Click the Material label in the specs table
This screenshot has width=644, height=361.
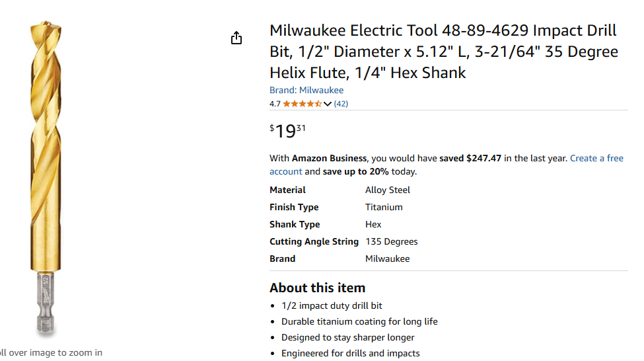[287, 190]
